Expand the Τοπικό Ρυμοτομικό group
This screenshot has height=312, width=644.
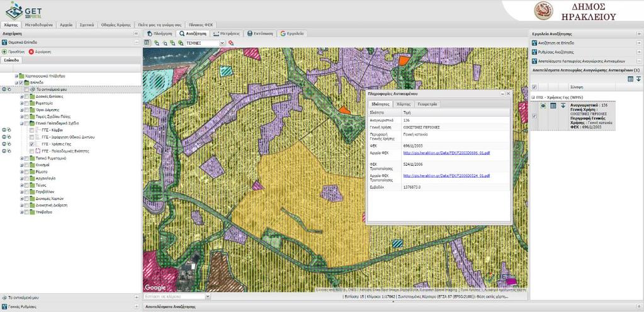(x=21, y=158)
